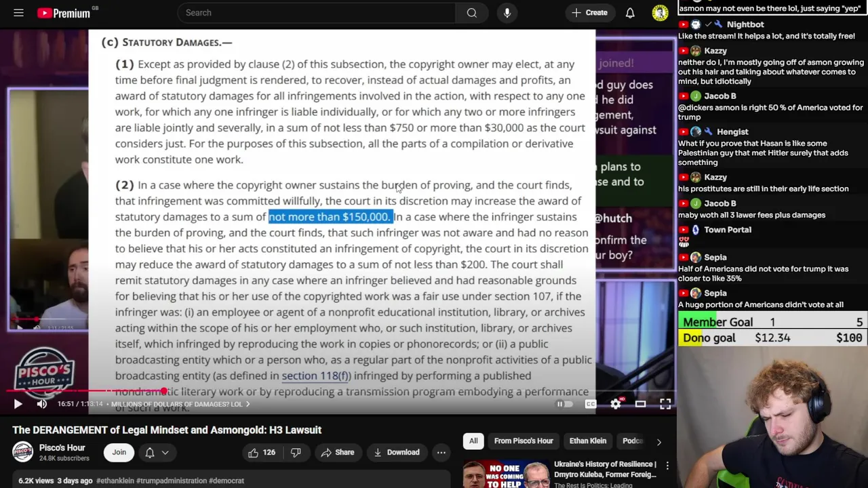Image resolution: width=868 pixels, height=488 pixels.
Task: Open notifications bell in top bar
Action: (x=630, y=13)
